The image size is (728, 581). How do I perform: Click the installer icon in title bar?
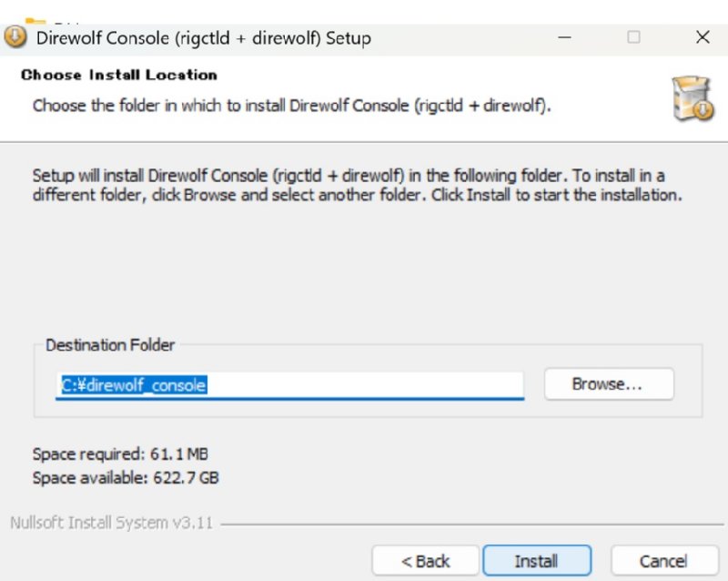point(15,37)
